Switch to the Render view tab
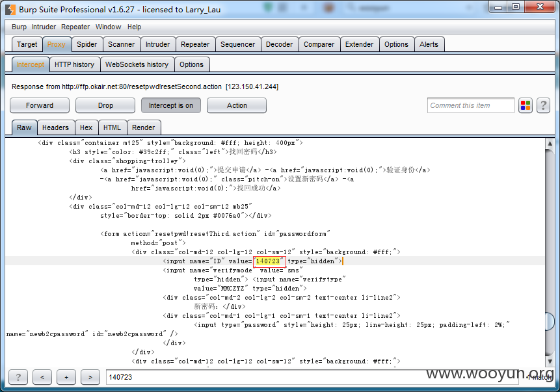 143,127
